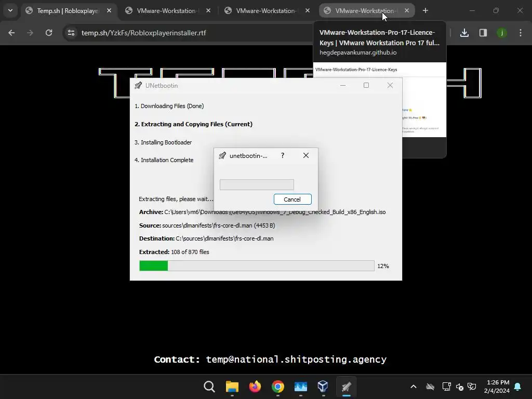Click the muted volume tray icon

point(460,387)
